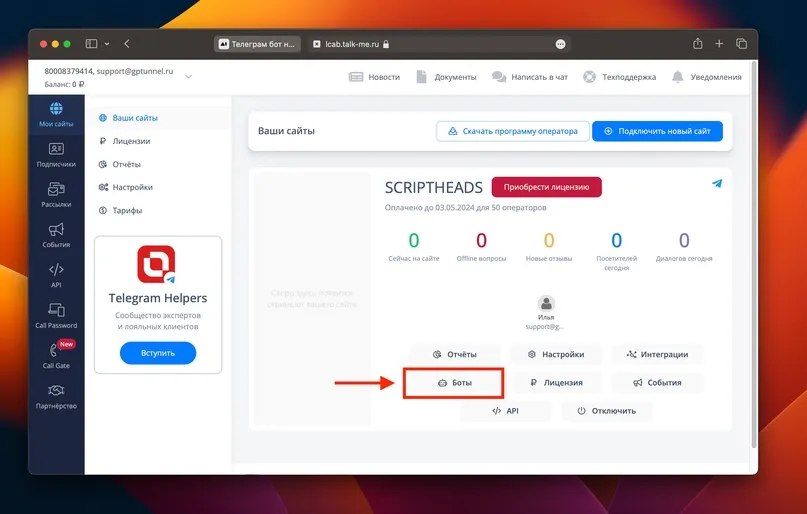Open the Партнёрство handshake icon
The width and height of the screenshot is (807, 514).
coord(56,390)
